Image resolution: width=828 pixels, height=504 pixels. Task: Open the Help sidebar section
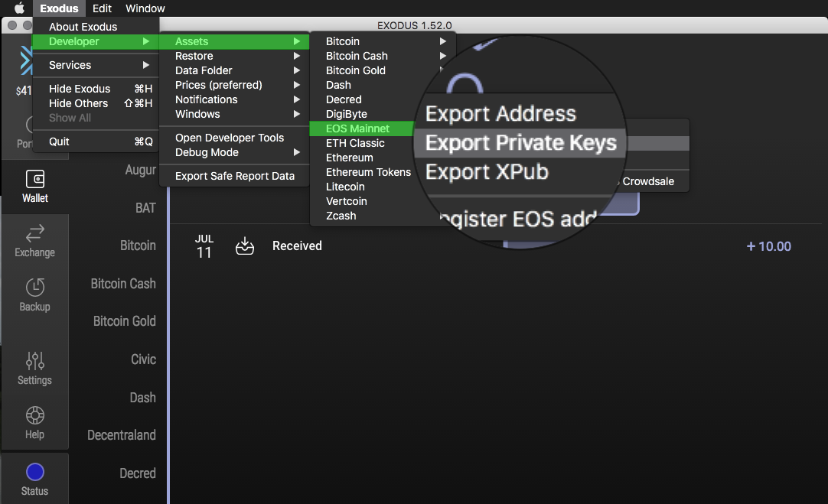click(35, 423)
